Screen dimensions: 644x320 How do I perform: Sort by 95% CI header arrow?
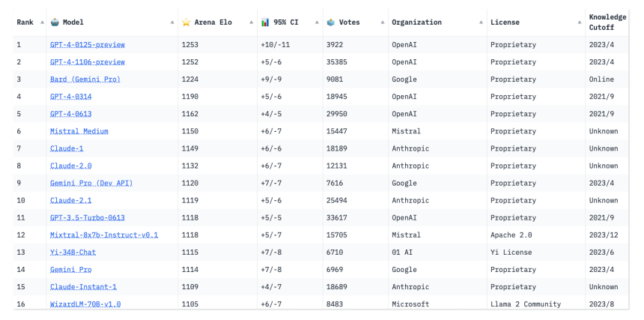point(317,22)
